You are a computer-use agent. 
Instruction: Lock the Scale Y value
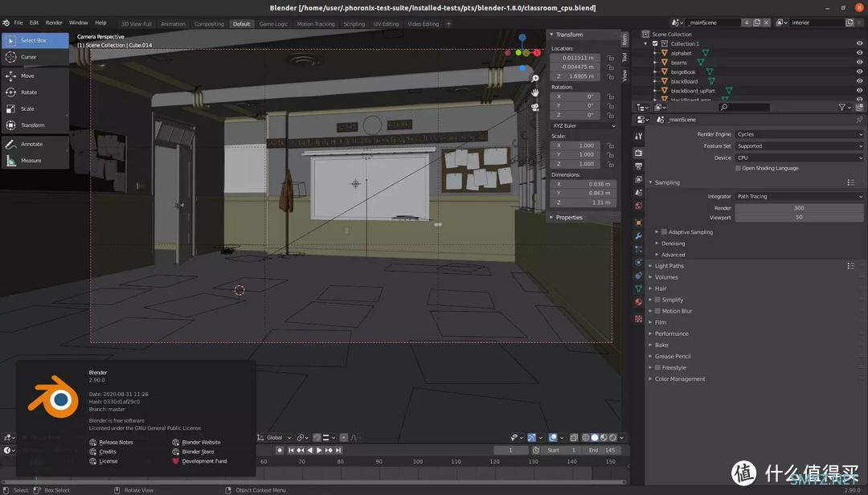[x=610, y=154]
